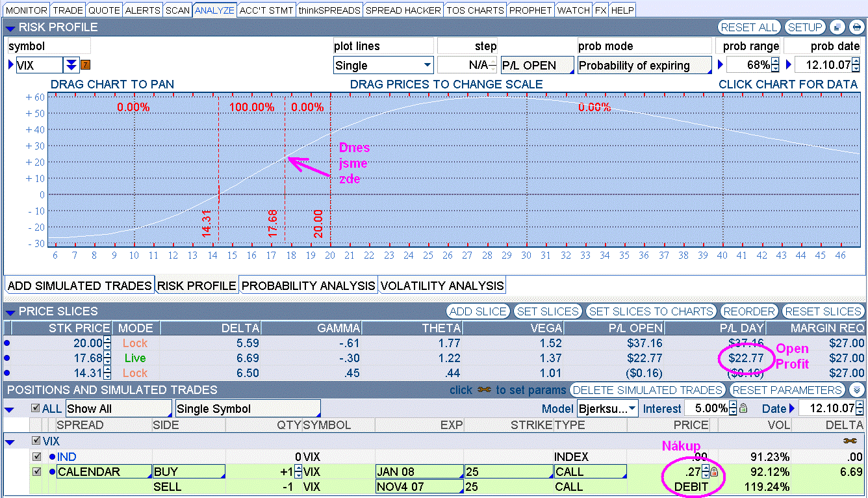The height and width of the screenshot is (498, 868).
Task: Adjust the +1 quantity stepper
Action: point(300,472)
